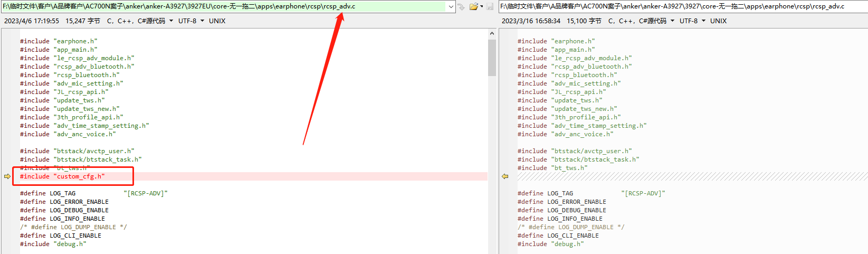868x254 pixels.
Task: Click the left pane save disk icon
Action: coord(490,6)
